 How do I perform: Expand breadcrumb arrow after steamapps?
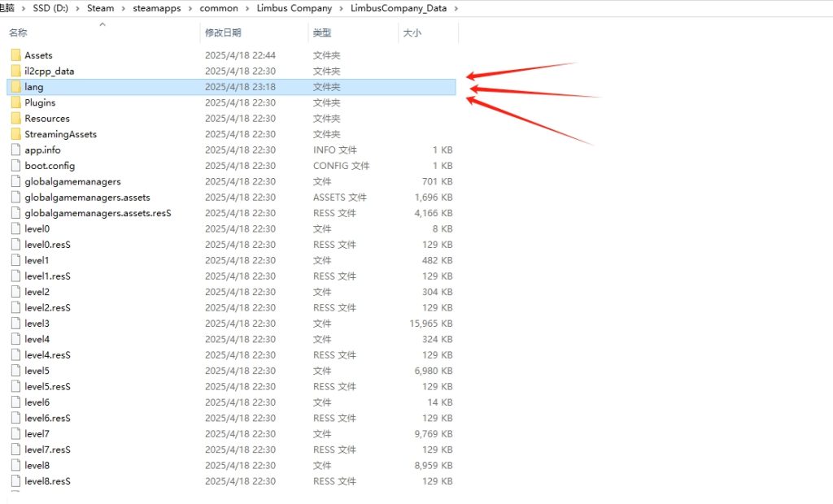pos(190,8)
